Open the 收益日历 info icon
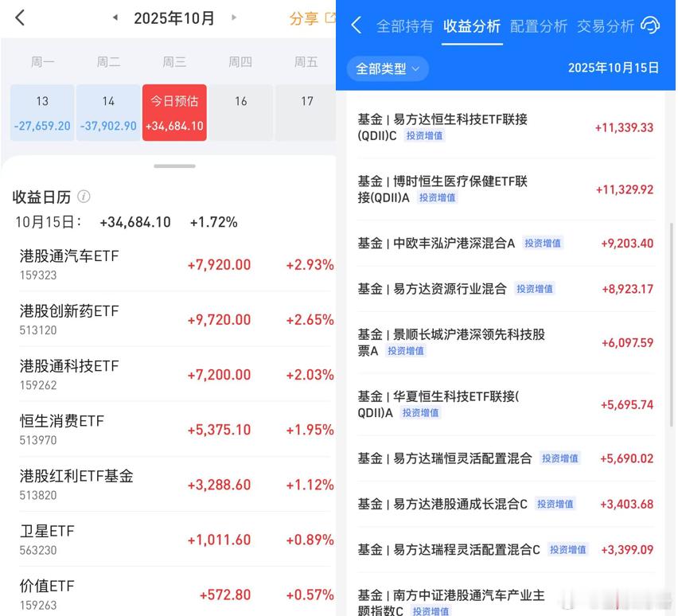This screenshot has width=678, height=616. pos(84,197)
